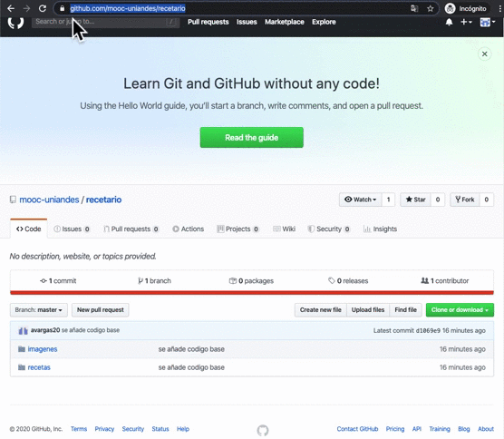Open footer Terms link
This screenshot has width=504, height=439.
[79, 429]
